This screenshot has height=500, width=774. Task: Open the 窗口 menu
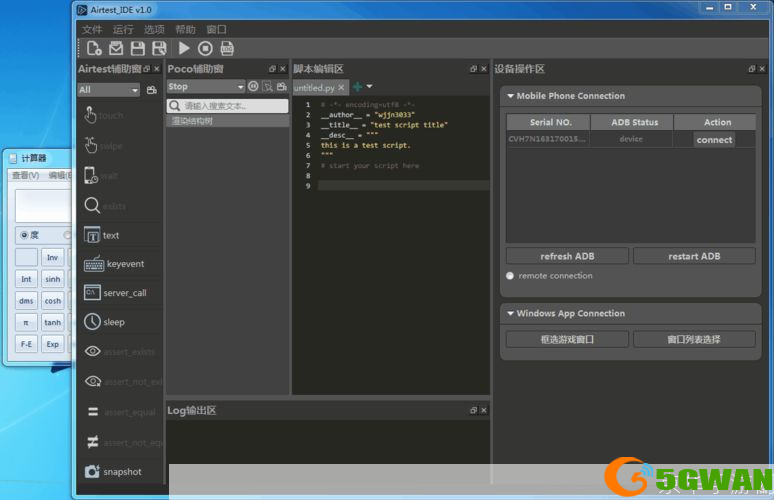coord(216,30)
